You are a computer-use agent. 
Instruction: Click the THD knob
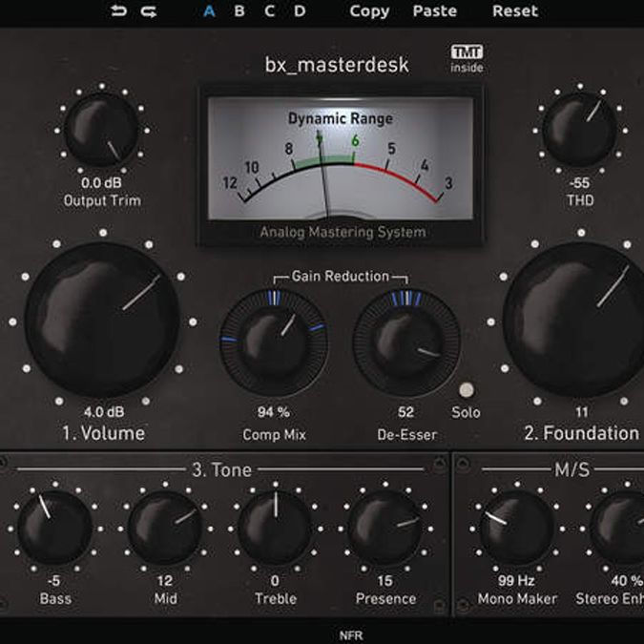click(579, 130)
